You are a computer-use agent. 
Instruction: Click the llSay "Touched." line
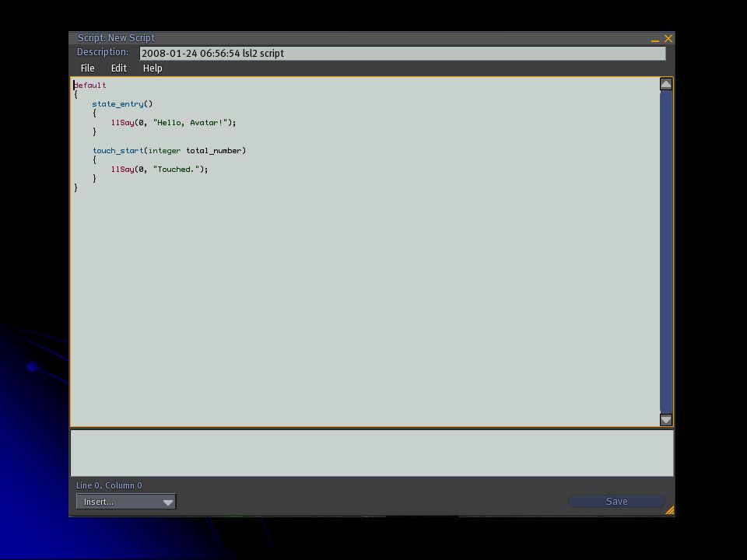tap(160, 169)
